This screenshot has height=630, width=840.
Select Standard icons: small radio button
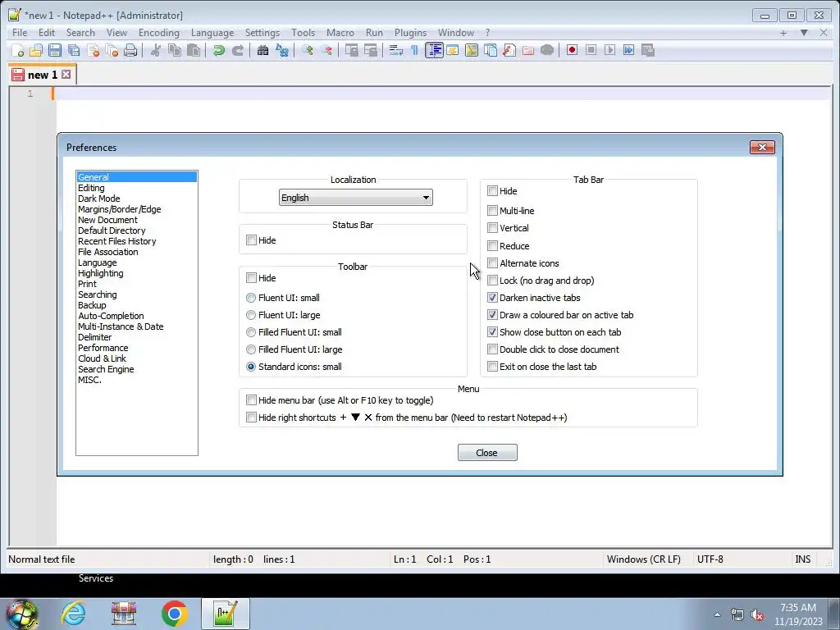[251, 367]
